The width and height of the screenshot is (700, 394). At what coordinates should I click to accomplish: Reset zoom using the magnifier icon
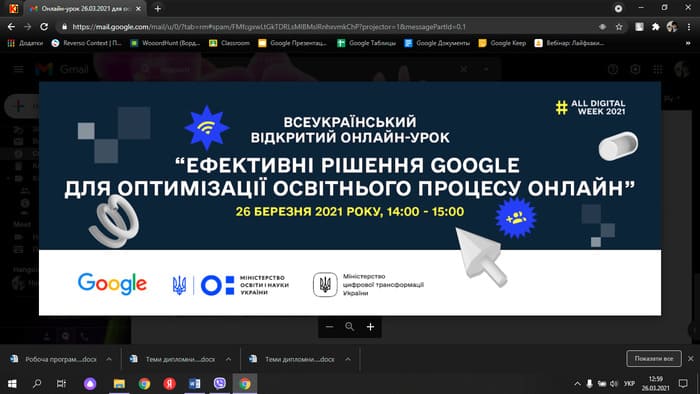[x=350, y=327]
